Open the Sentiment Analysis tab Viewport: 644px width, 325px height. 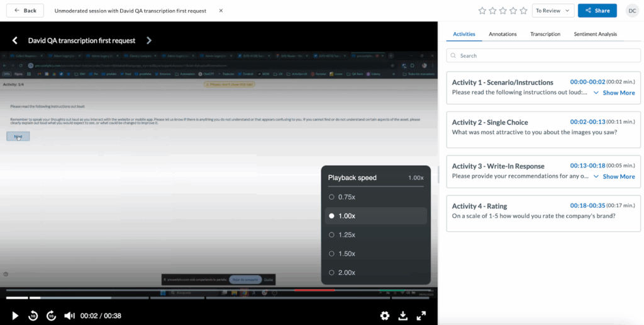595,34
